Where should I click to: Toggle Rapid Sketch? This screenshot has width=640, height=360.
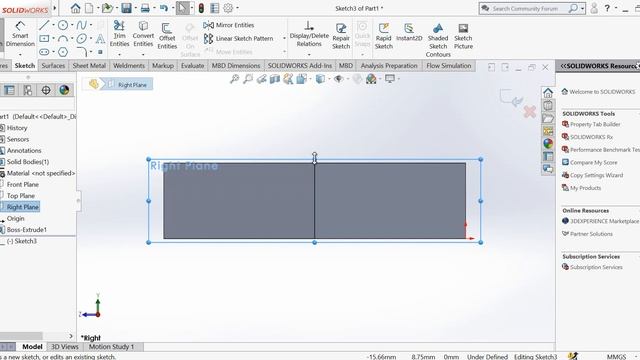(383, 36)
